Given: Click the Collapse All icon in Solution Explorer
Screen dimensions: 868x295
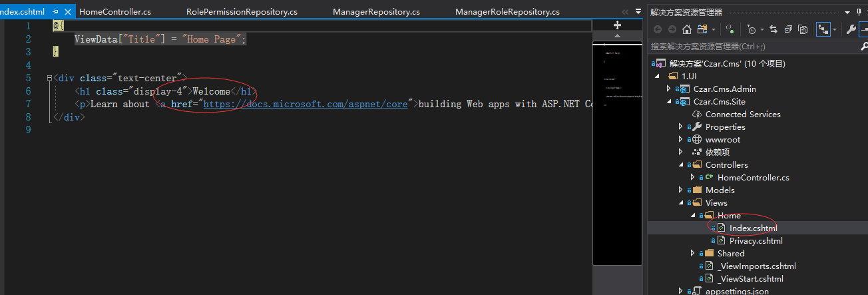Looking at the screenshot, I should tap(788, 29).
